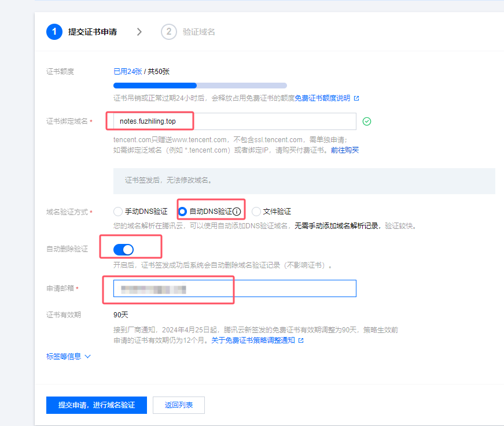Click the green checkmark next to domain field

(366, 121)
